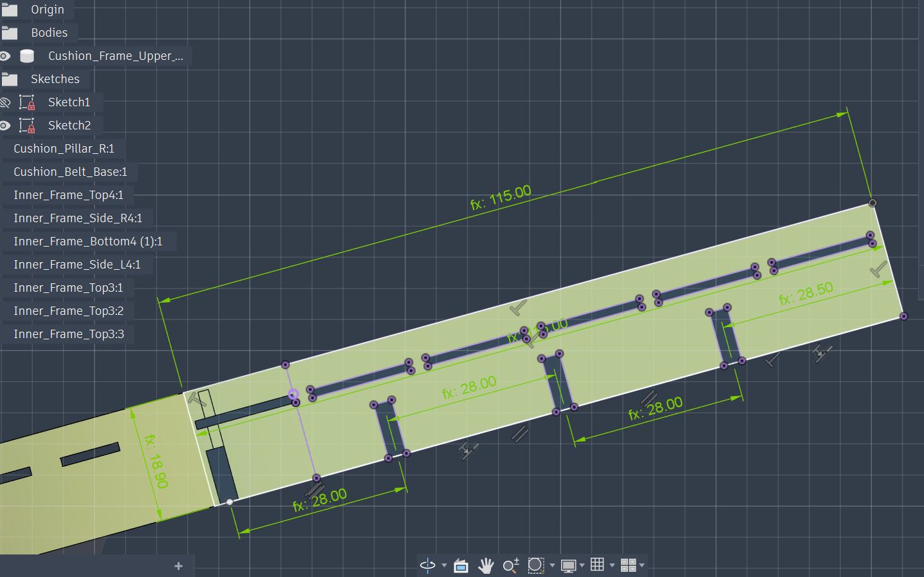Select the Inner_Frame_Side_R4:1 component
The width and height of the screenshot is (924, 577).
click(79, 218)
